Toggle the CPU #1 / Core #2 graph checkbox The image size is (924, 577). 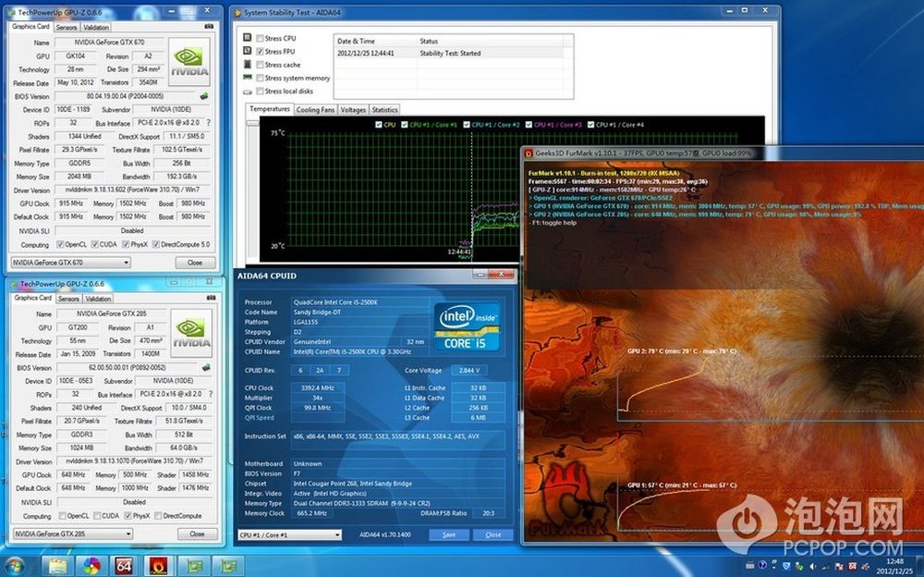tap(467, 125)
